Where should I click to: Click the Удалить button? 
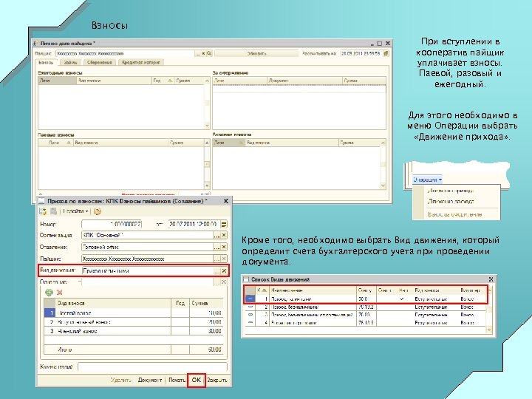[121, 380]
